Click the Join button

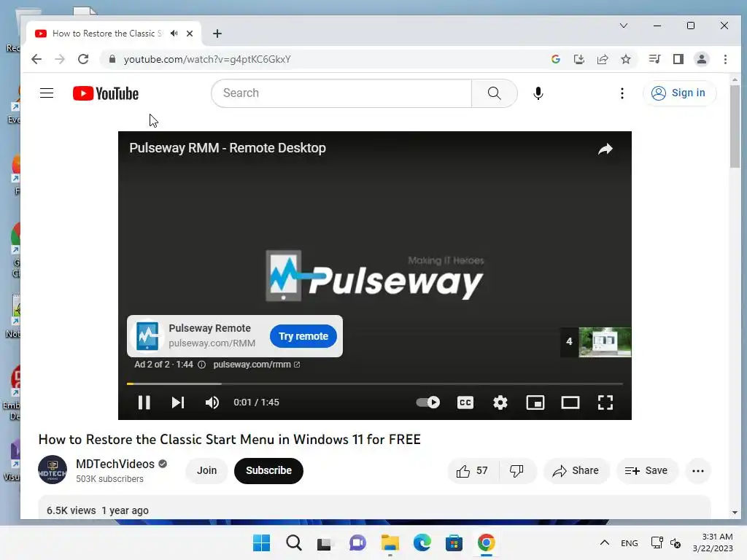coord(206,470)
